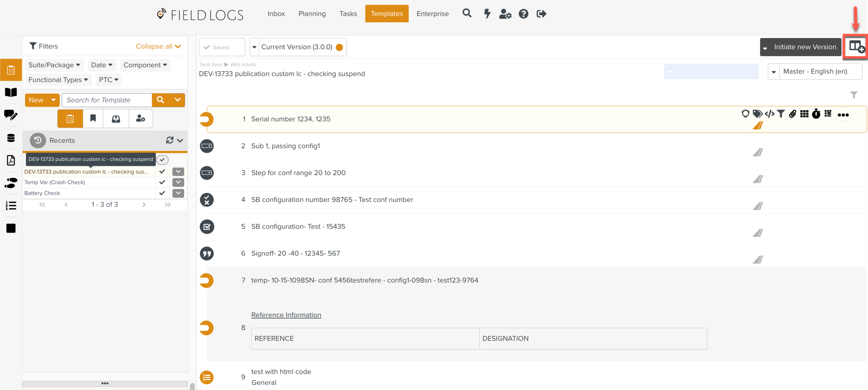Open the Master - English (en) language dropdown
The height and width of the screenshot is (390, 868).
click(815, 72)
